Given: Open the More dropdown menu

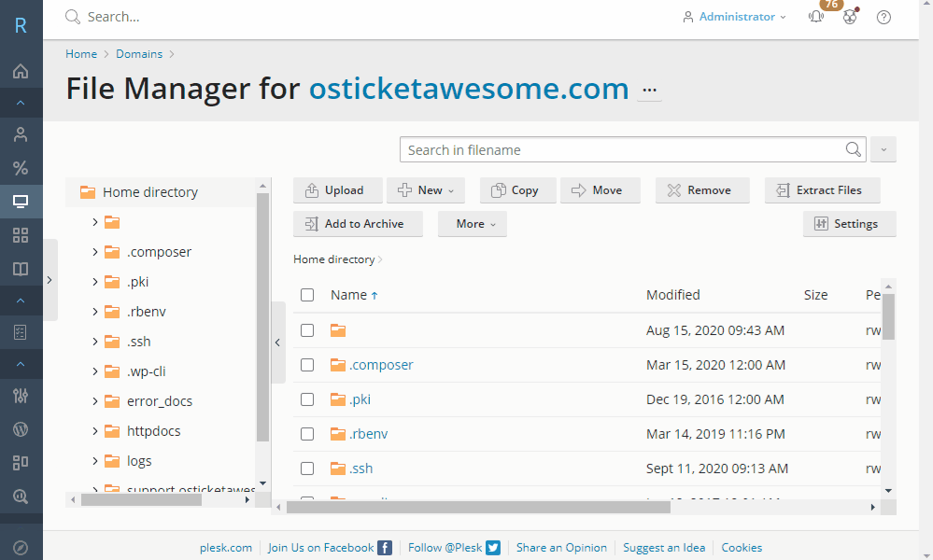Looking at the screenshot, I should click(473, 224).
